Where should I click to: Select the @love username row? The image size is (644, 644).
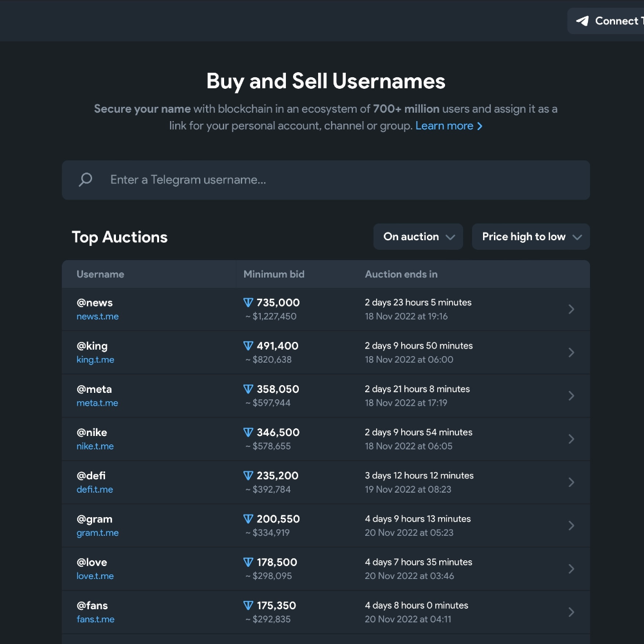coord(326,569)
